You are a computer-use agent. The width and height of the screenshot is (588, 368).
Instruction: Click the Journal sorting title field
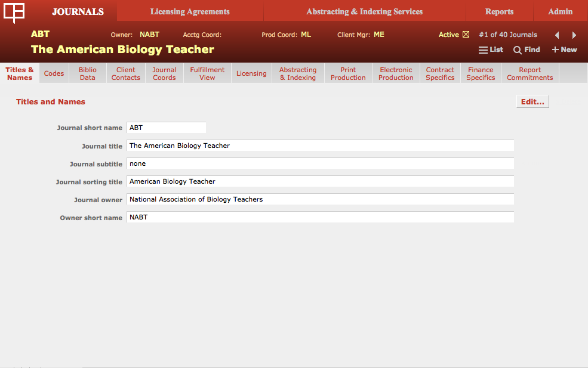(x=320, y=181)
